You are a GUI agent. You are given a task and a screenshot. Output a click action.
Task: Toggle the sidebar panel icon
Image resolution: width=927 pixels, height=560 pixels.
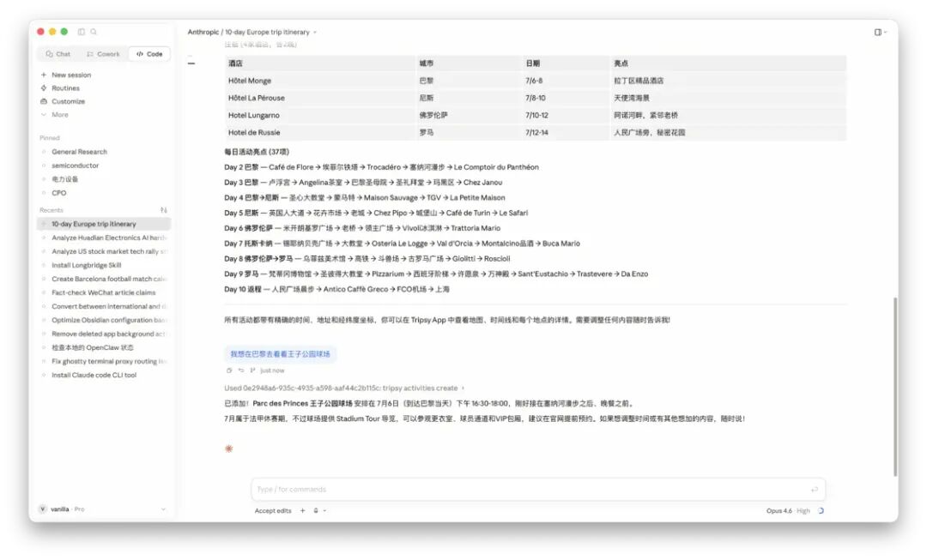click(x=81, y=32)
